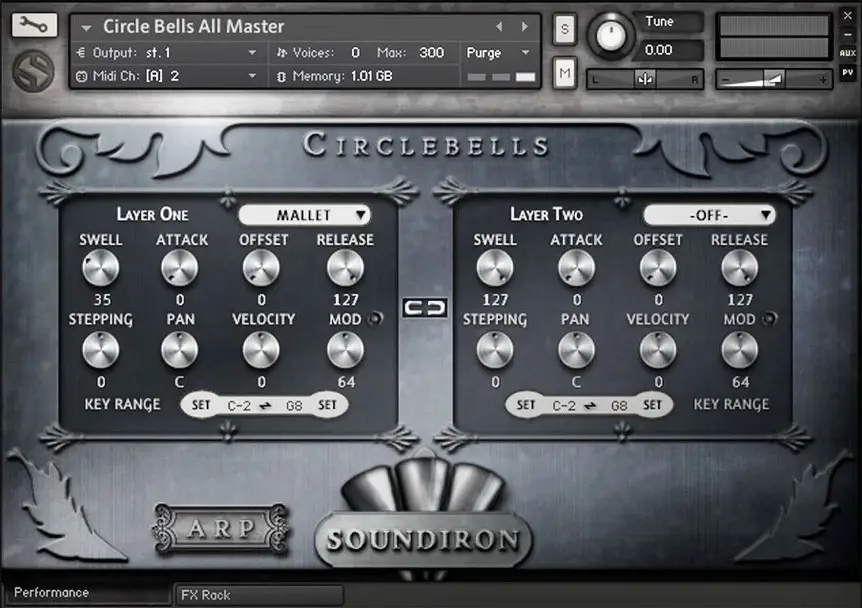
Task: Click Layer Two OFFSET knob
Action: tap(658, 268)
